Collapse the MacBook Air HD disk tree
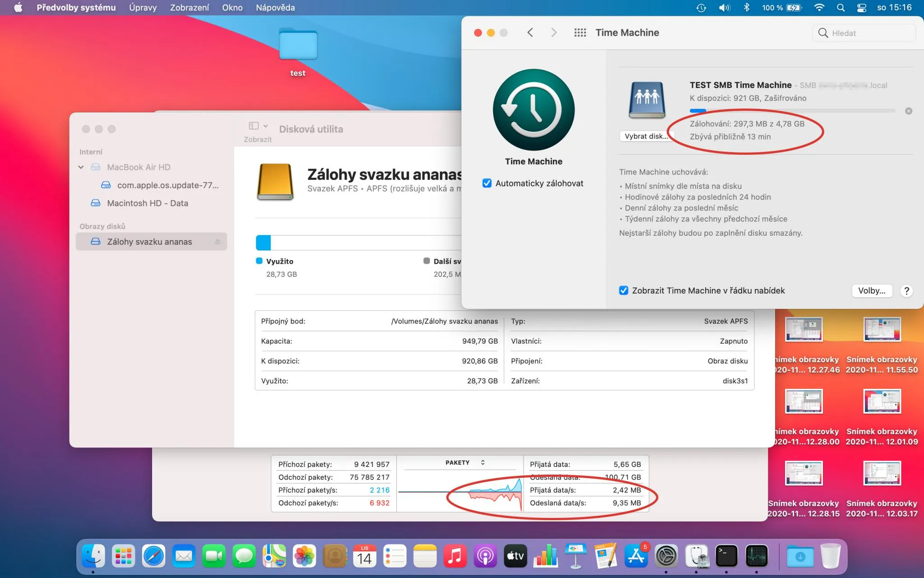This screenshot has height=578, width=924. pyautogui.click(x=81, y=167)
